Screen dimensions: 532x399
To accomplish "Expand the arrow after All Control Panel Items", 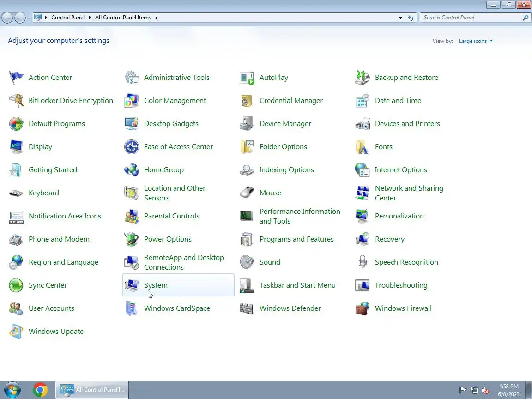I will coord(157,18).
